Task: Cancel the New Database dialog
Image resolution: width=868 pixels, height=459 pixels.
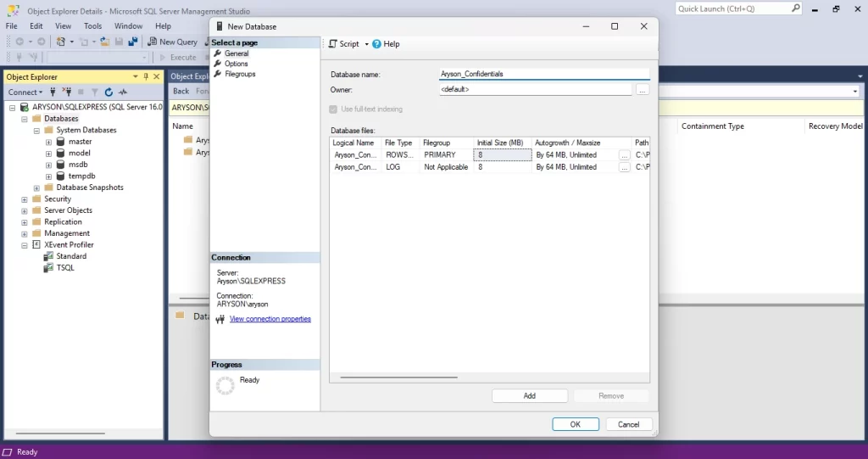Action: point(628,424)
